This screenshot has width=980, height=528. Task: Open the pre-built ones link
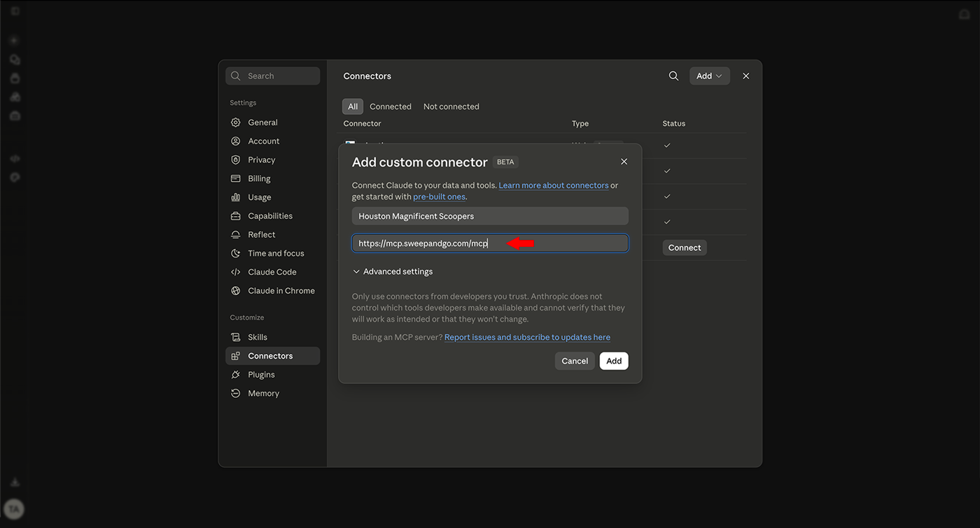pos(439,197)
